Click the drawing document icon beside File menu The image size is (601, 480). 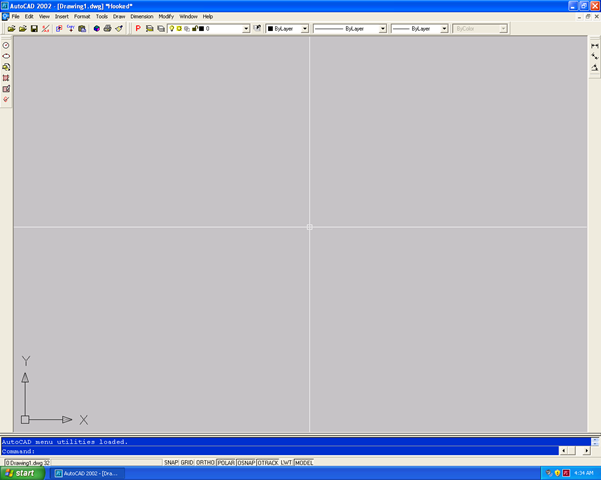click(5, 16)
